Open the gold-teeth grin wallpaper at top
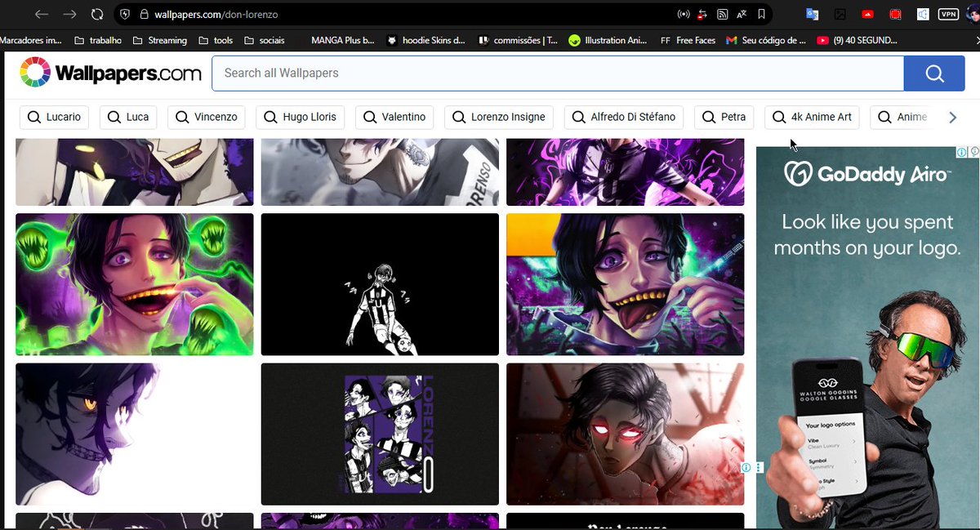 pyautogui.click(x=135, y=171)
